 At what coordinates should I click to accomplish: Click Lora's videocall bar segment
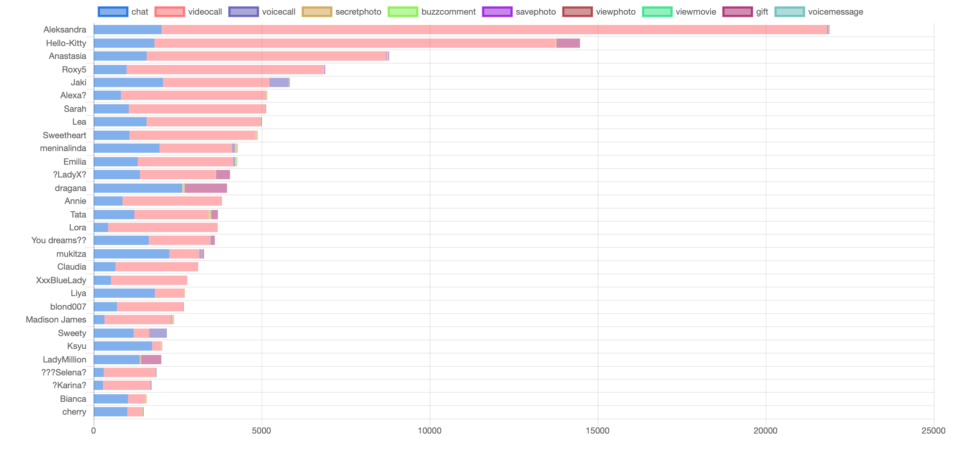[163, 227]
